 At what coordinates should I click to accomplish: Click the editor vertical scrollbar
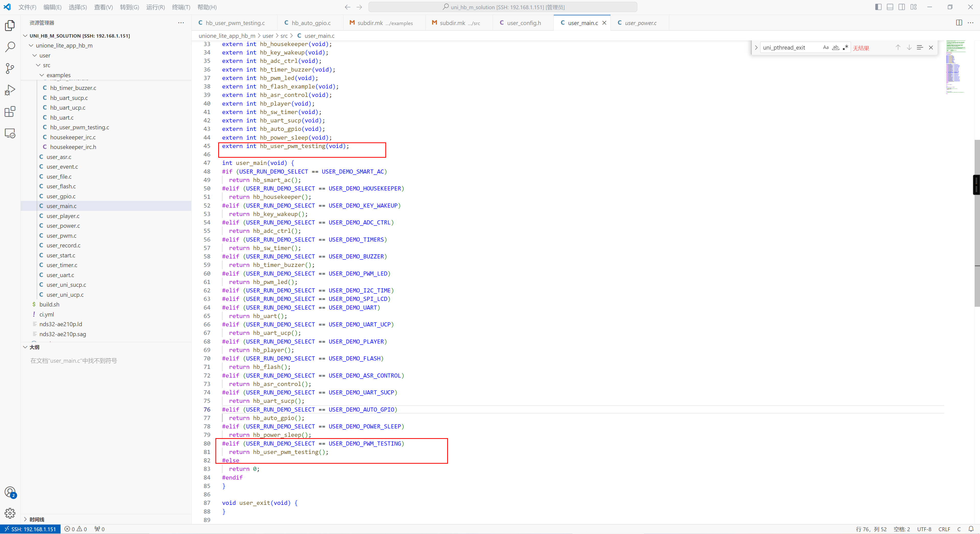tap(977, 223)
